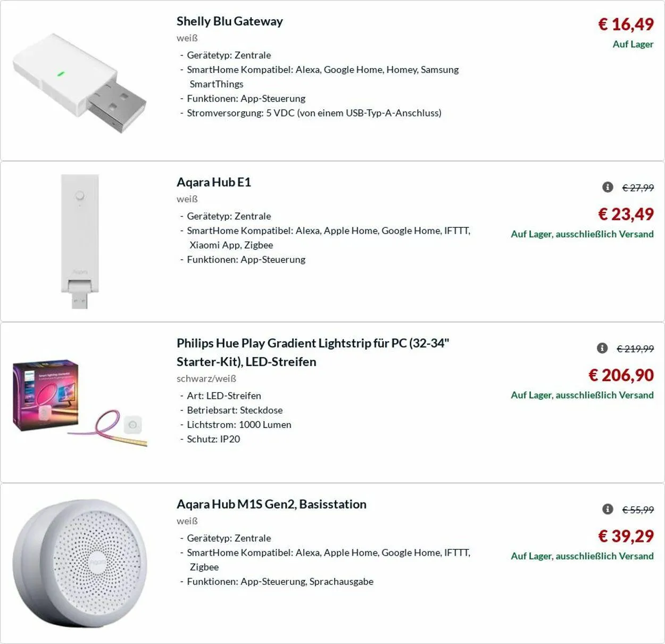The width and height of the screenshot is (665, 644).
Task: Click 'Auf Lager' status for Shelly Gateway
Action: click(633, 44)
